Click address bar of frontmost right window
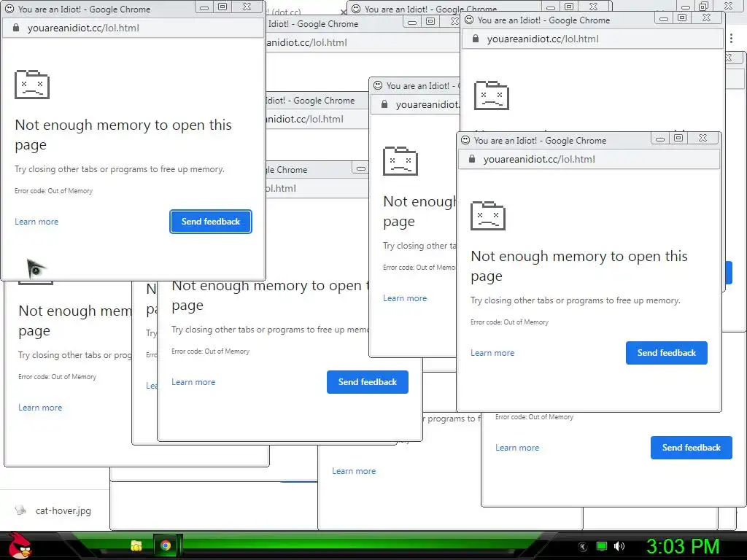This screenshot has height=560, width=747. point(589,159)
